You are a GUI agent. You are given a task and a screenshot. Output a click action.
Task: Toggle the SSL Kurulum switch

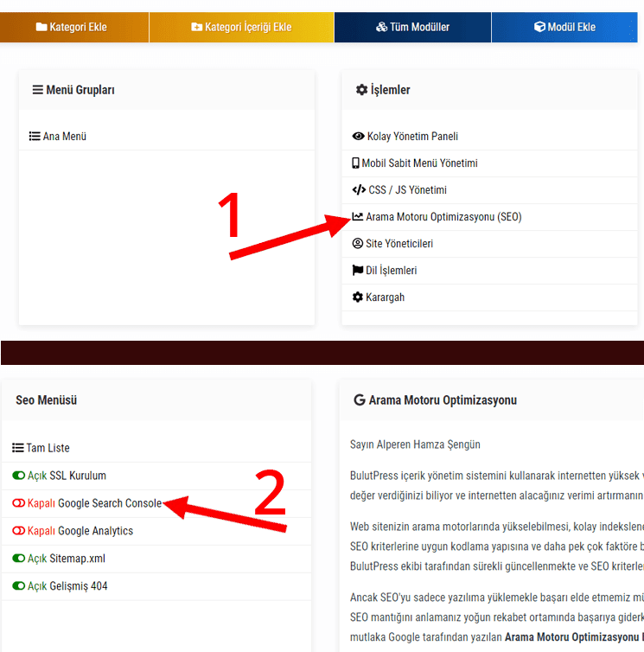point(19,476)
